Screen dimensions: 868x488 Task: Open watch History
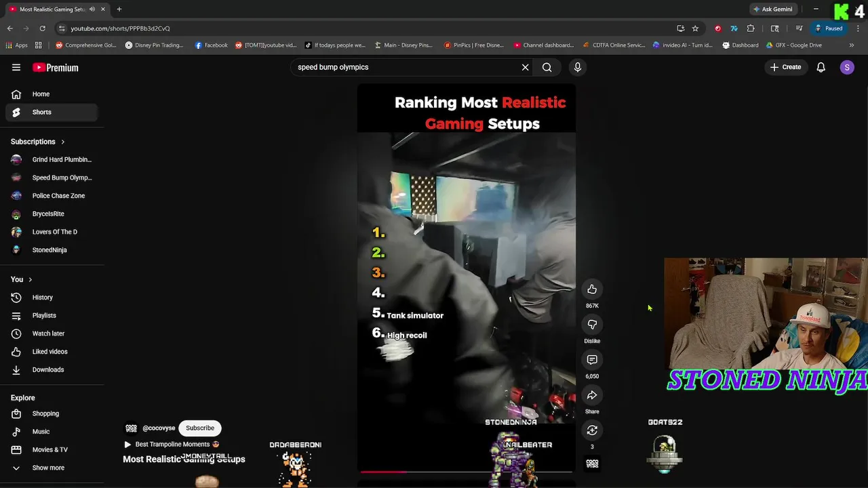(x=52, y=298)
